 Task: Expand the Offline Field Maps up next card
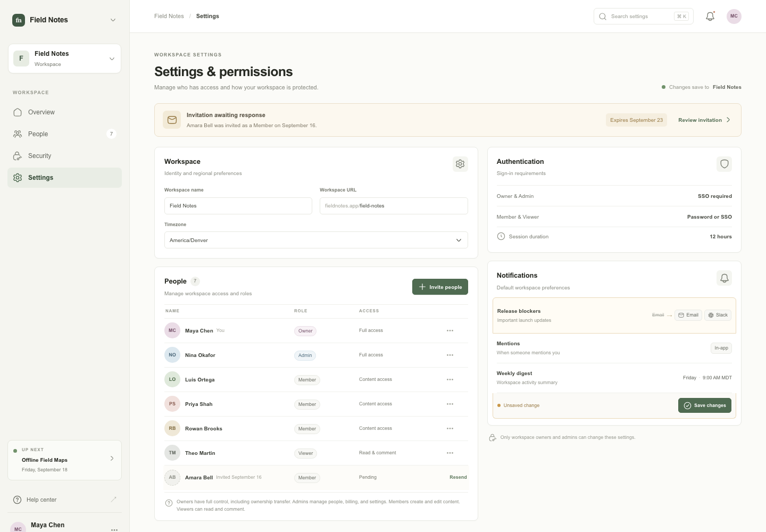coord(64,460)
